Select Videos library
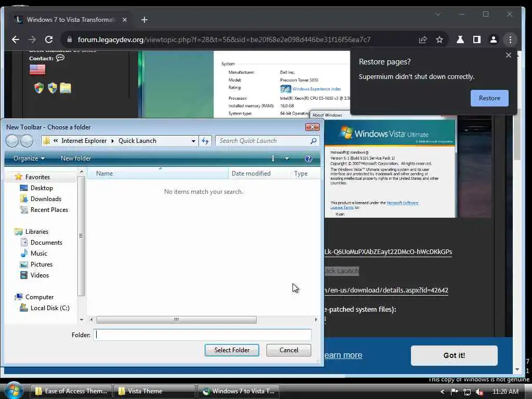This screenshot has height=399, width=532. click(39, 275)
